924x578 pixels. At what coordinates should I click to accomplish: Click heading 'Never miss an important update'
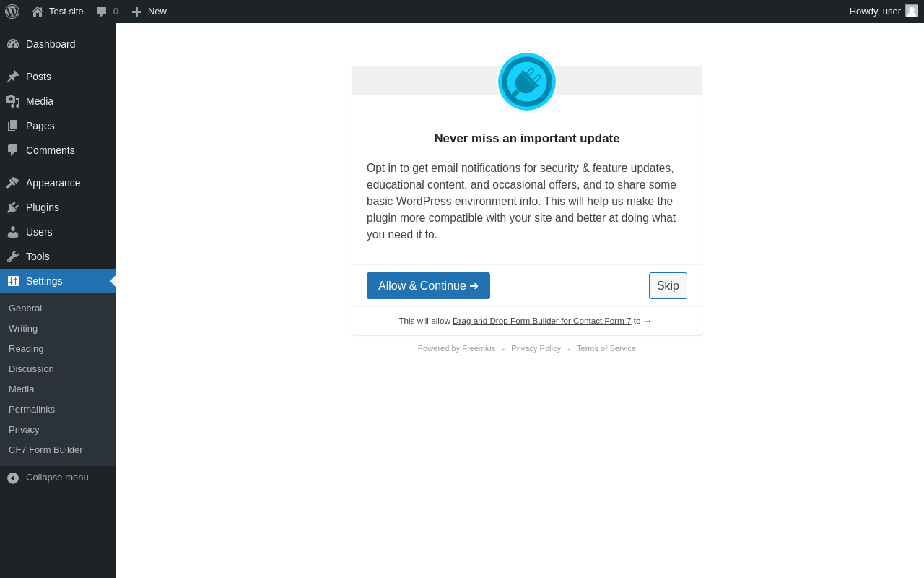pyautogui.click(x=527, y=139)
